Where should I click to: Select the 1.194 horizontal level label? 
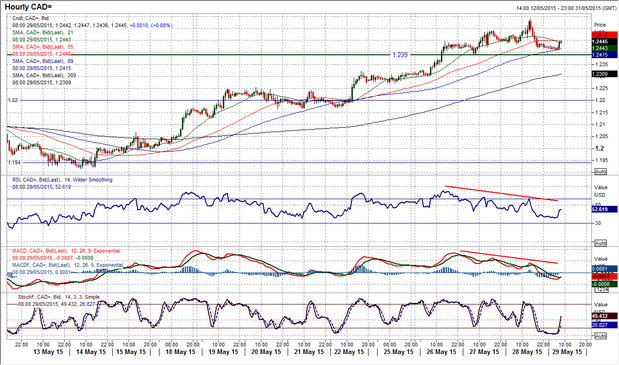point(14,162)
